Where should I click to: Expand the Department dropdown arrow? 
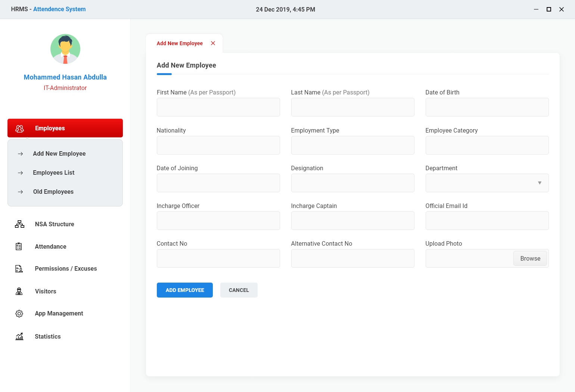pos(539,183)
